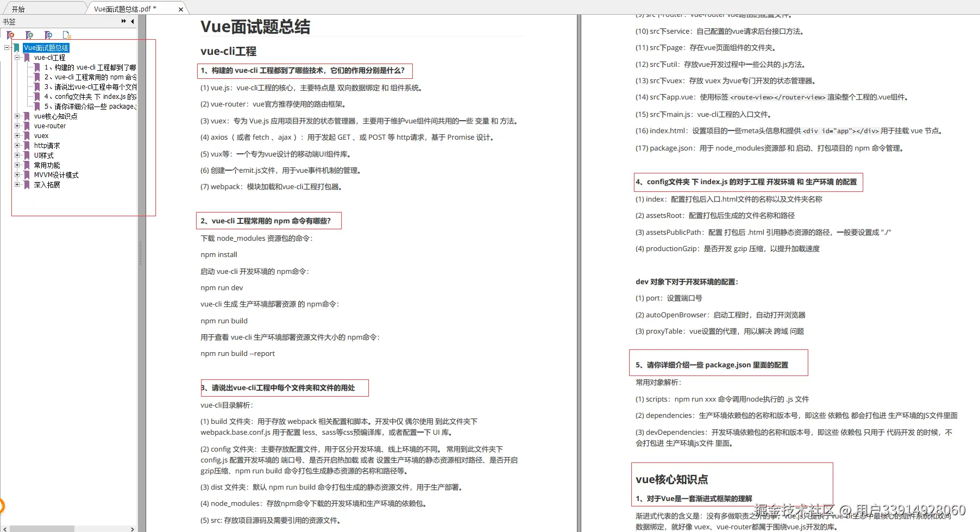This screenshot has width=980, height=532.
Task: Click the right arrow of the bookmark panel scrollbar
Action: (132, 529)
